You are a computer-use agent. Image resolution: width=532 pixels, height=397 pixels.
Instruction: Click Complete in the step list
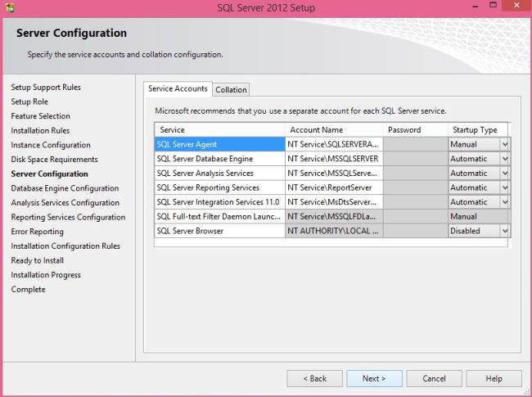pyautogui.click(x=28, y=290)
